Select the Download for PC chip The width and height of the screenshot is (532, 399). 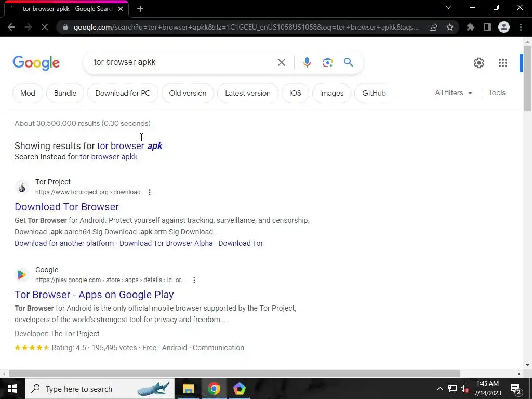[123, 94]
